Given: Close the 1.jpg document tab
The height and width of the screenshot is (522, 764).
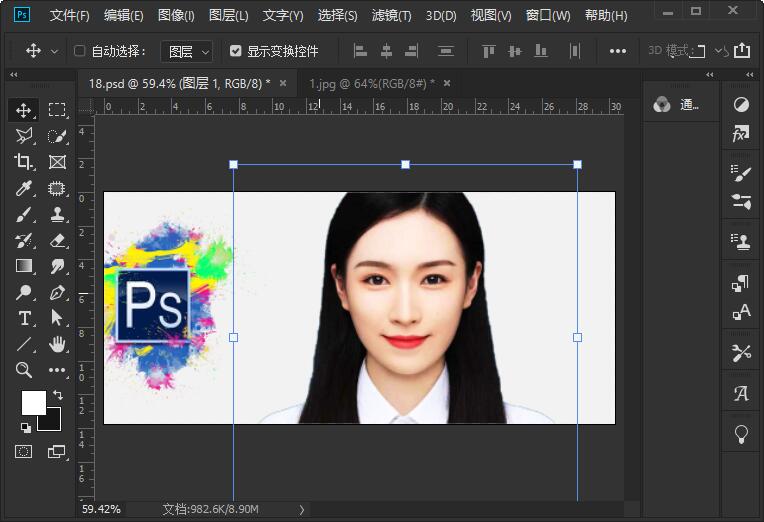Looking at the screenshot, I should (447, 83).
